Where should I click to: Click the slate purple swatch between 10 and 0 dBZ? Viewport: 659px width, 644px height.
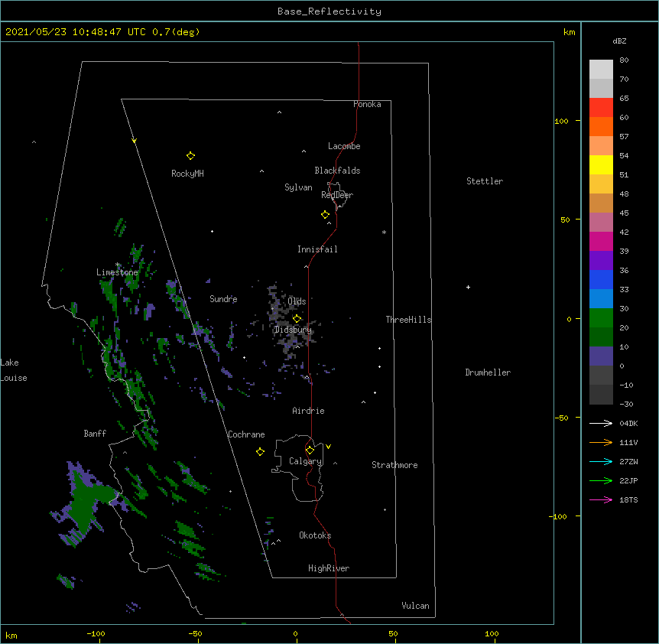click(x=601, y=356)
